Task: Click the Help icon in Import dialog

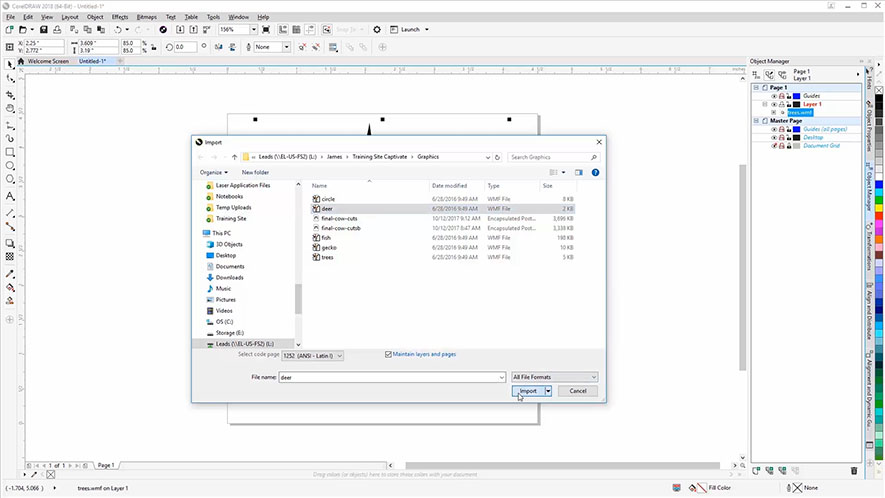Action: point(595,172)
